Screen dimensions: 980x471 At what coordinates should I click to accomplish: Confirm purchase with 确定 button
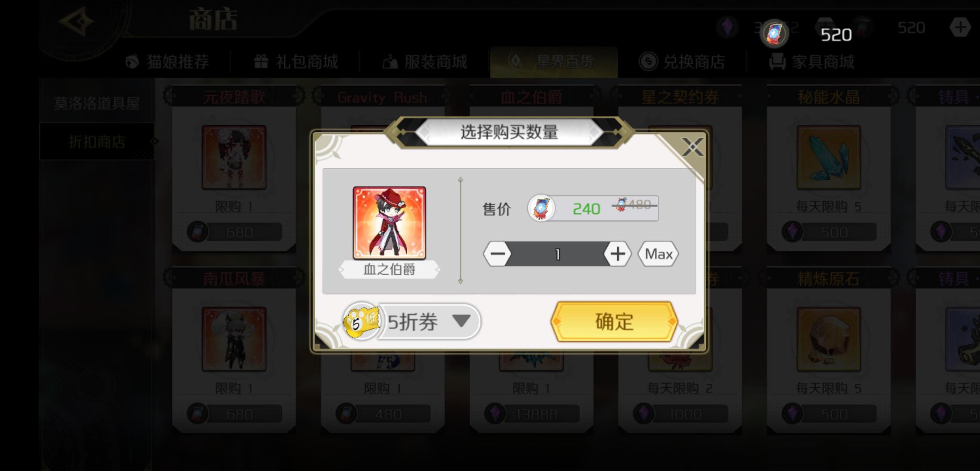pos(614,321)
